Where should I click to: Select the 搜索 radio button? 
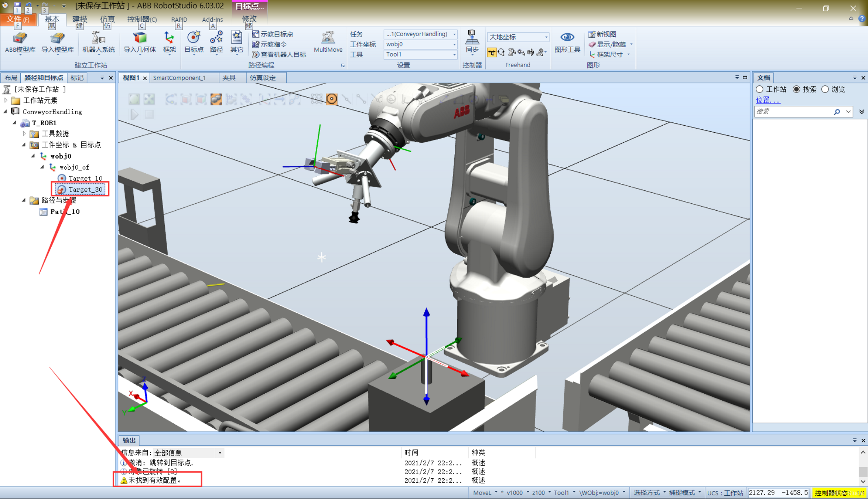pos(797,89)
